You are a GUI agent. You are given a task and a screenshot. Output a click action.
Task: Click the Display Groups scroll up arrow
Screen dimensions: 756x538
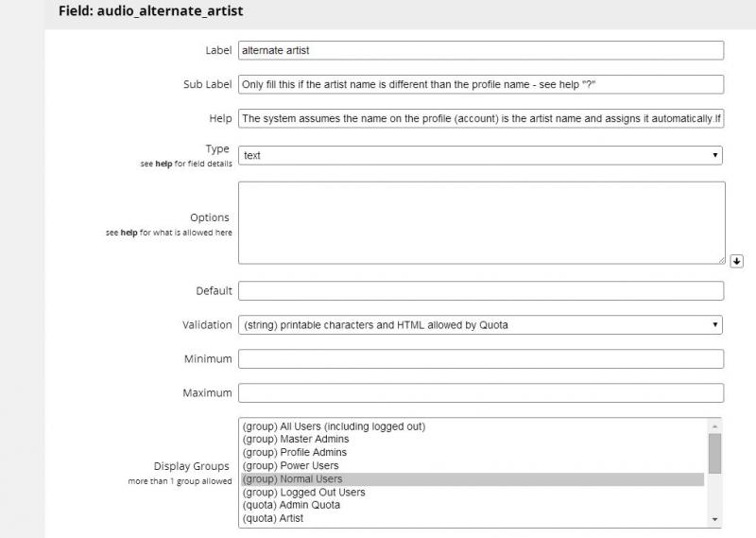tap(715, 425)
